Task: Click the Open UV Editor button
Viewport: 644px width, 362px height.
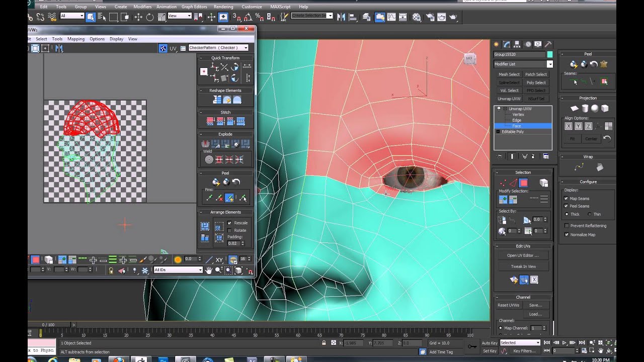Action: pos(523,255)
